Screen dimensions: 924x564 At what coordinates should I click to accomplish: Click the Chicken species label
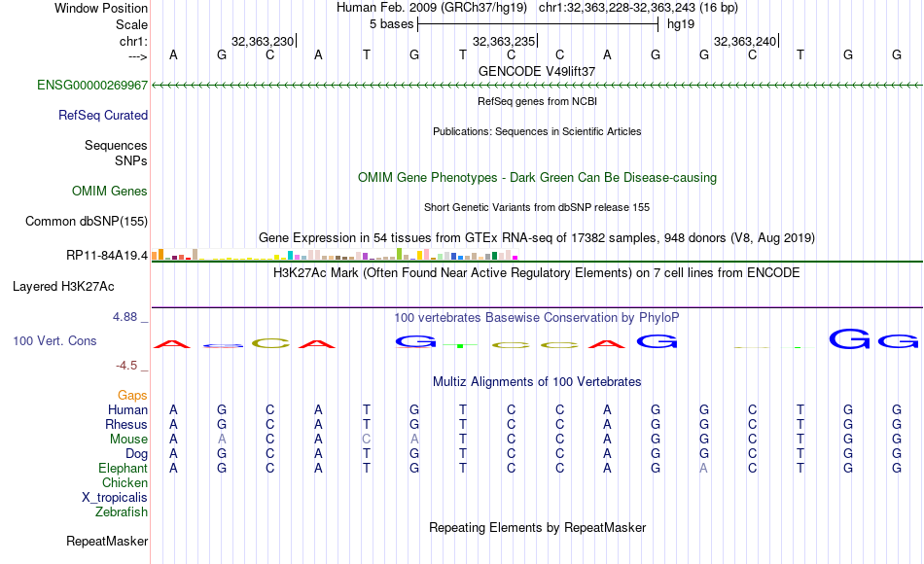coord(124,482)
